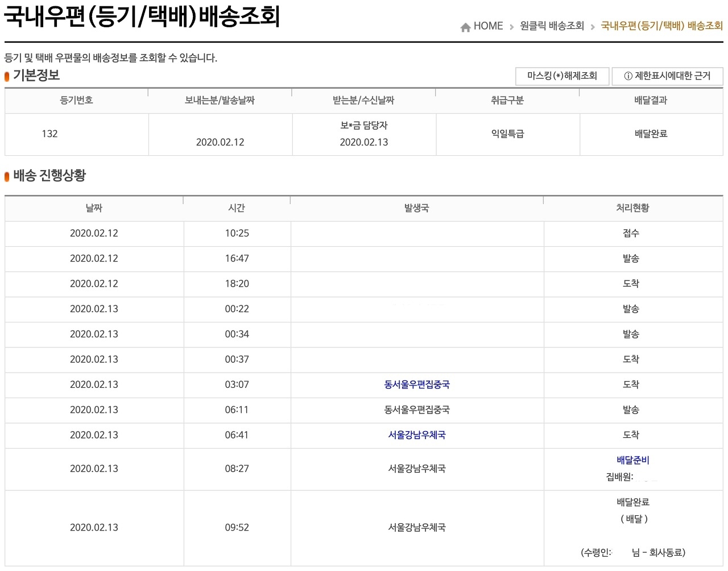Click the 기본정보 section heading
728x571 pixels.
pyautogui.click(x=36, y=76)
